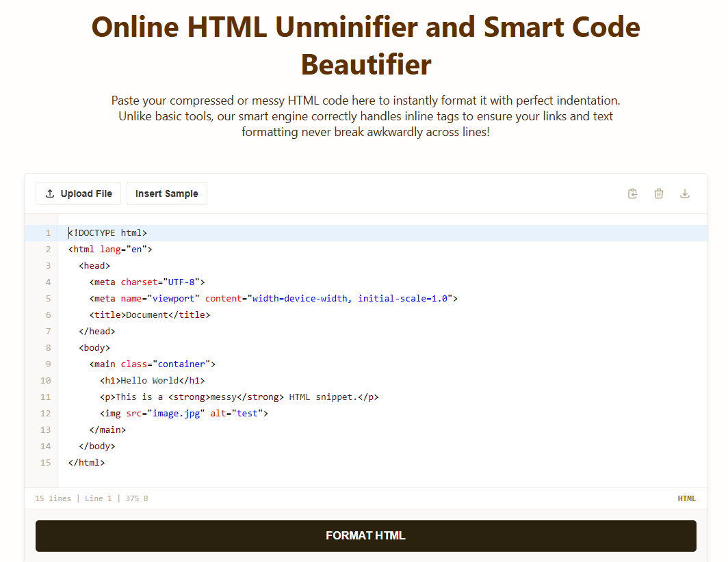Viewport: 728px width, 562px height.
Task: Click the viewport meta tag line
Action: click(273, 298)
